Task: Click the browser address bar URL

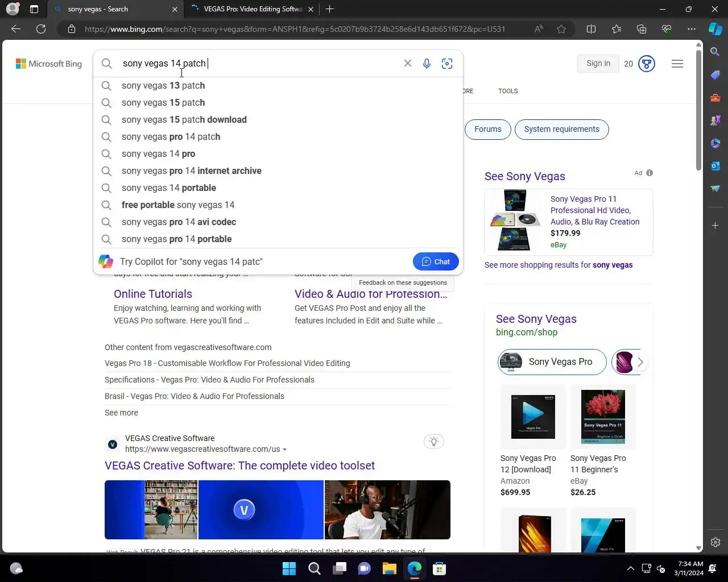Action: click(295, 29)
